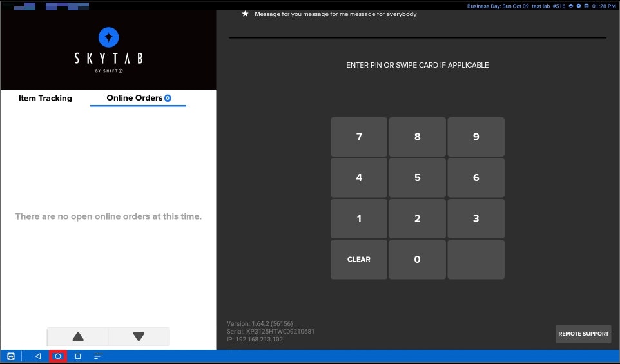Open the navigation bar menu lines icon
Image resolution: width=620 pixels, height=364 pixels.
[99, 356]
